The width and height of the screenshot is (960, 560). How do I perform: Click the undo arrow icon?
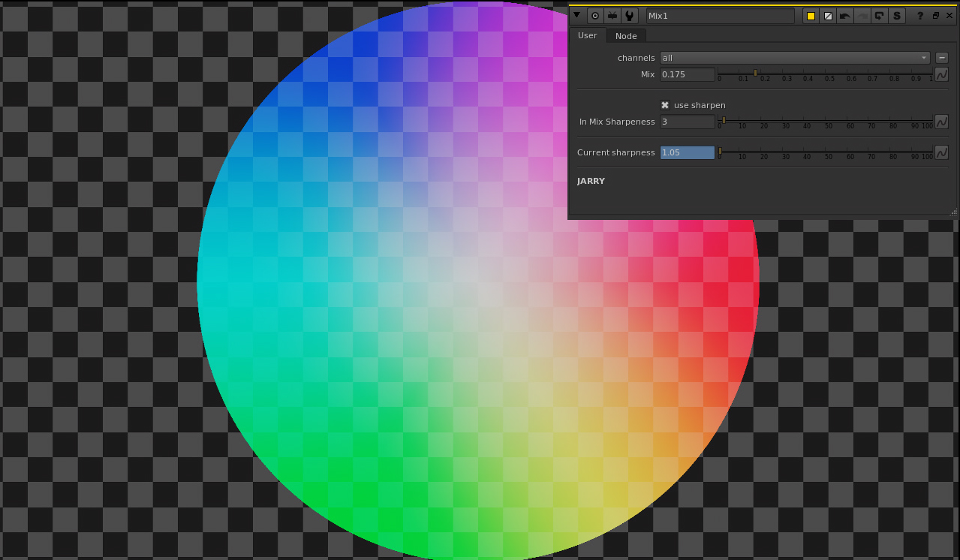pyautogui.click(x=845, y=16)
